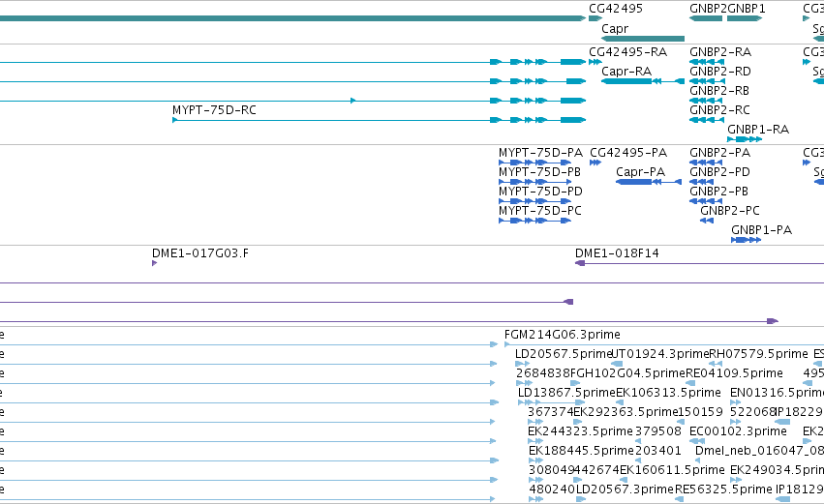Select the GNBP2-PC protein label
The width and height of the screenshot is (824, 504).
730,211
